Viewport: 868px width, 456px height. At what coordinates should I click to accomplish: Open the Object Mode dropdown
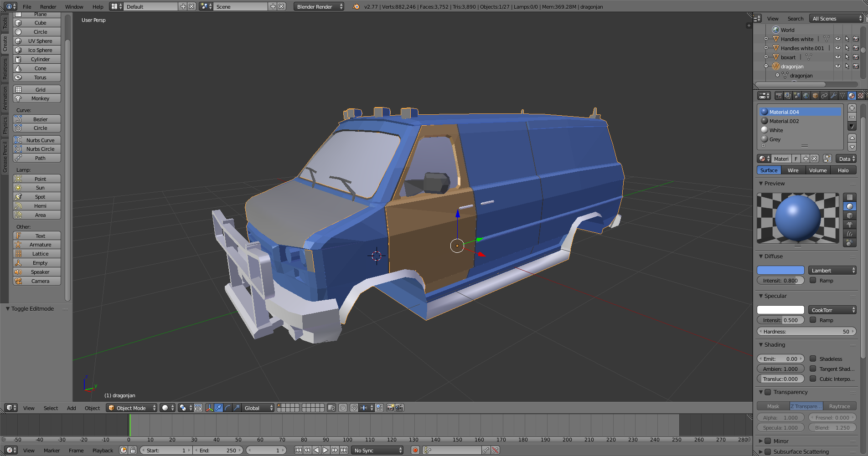click(131, 408)
